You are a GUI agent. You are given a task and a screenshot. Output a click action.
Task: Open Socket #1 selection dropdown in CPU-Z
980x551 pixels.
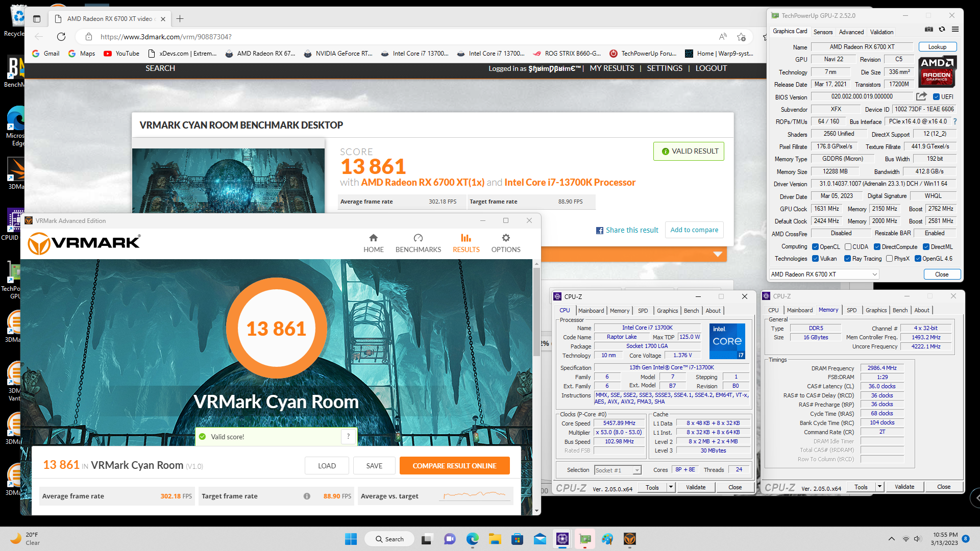click(618, 470)
